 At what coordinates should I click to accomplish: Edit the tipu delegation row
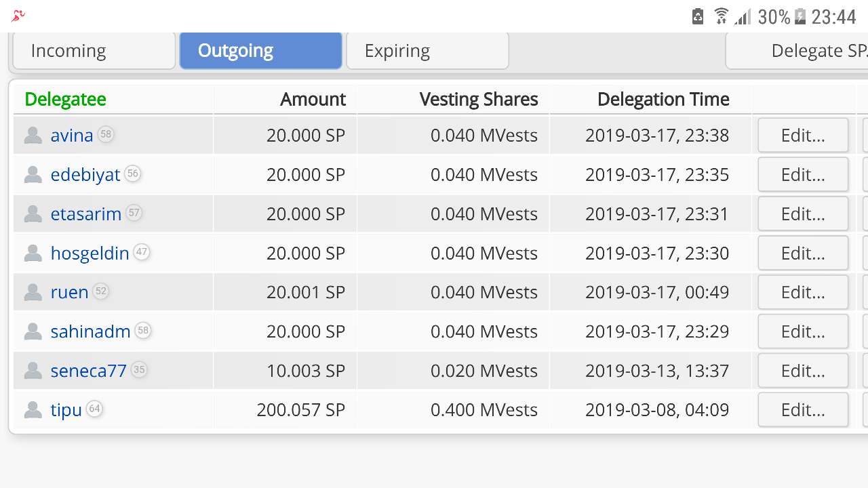803,410
